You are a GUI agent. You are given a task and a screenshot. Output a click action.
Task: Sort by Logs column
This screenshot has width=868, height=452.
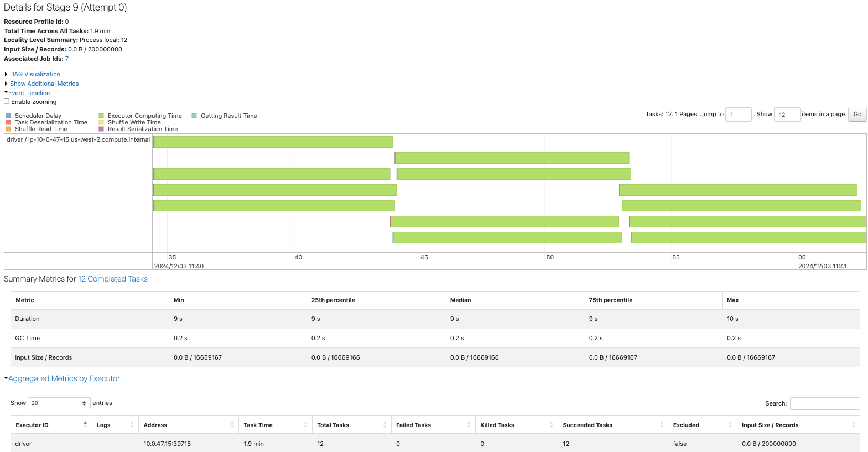pyautogui.click(x=115, y=425)
